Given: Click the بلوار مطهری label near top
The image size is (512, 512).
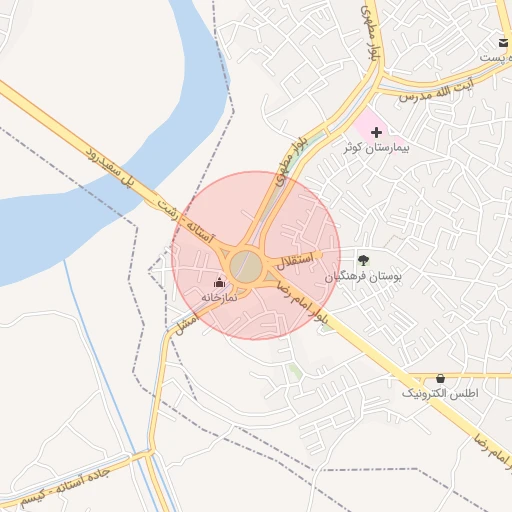Looking at the screenshot, I should (370, 33).
